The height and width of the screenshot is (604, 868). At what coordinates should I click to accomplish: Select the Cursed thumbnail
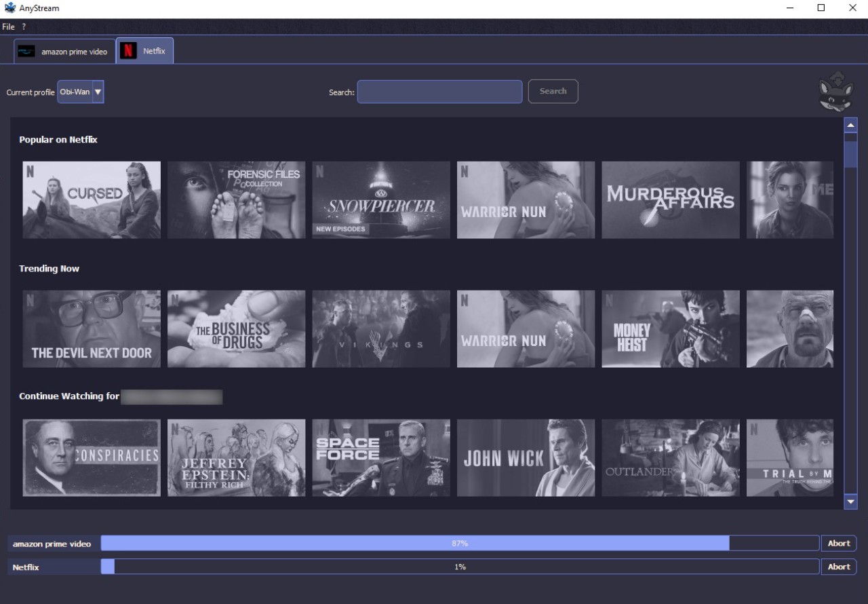click(x=92, y=200)
